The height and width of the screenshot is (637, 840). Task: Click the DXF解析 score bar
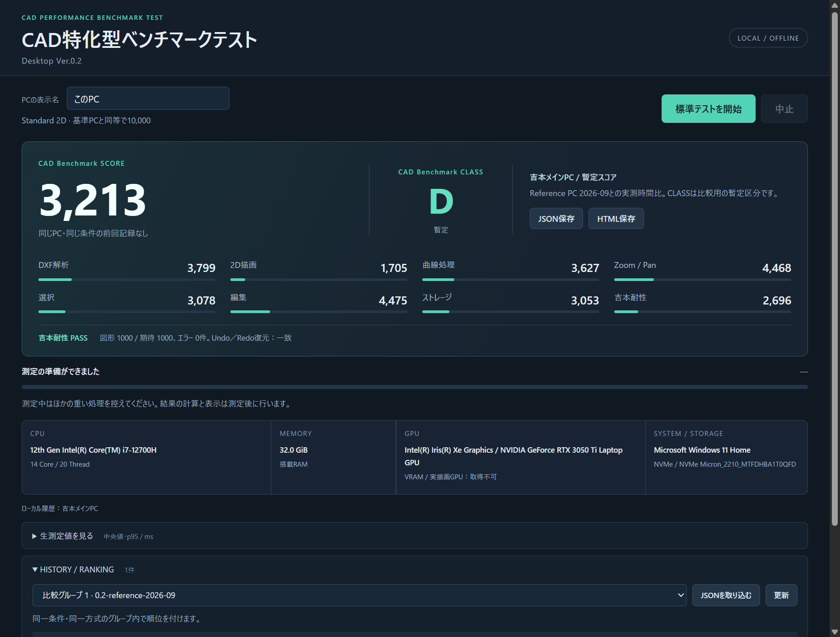point(127,280)
